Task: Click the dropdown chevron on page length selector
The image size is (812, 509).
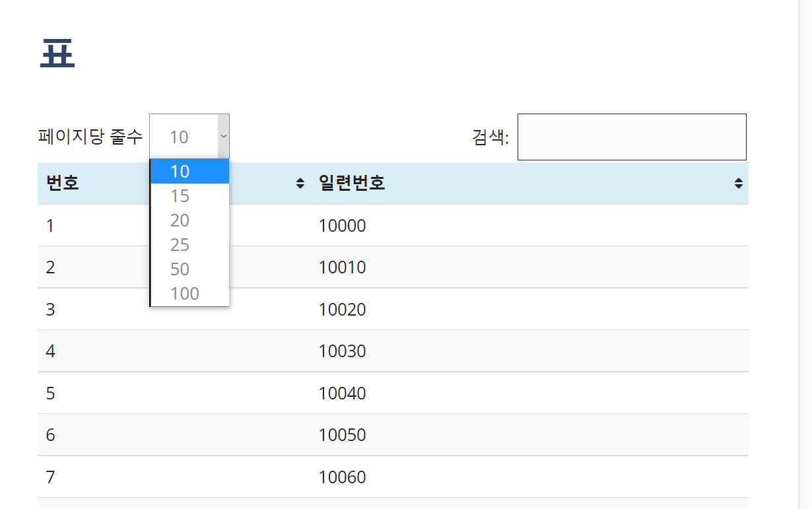Action: pyautogui.click(x=224, y=137)
